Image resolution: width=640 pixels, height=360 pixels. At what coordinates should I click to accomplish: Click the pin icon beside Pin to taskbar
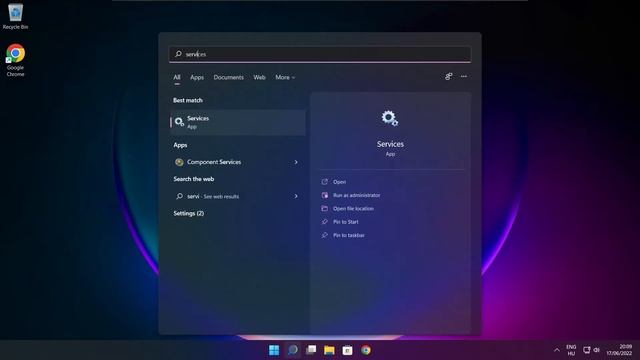click(x=324, y=236)
